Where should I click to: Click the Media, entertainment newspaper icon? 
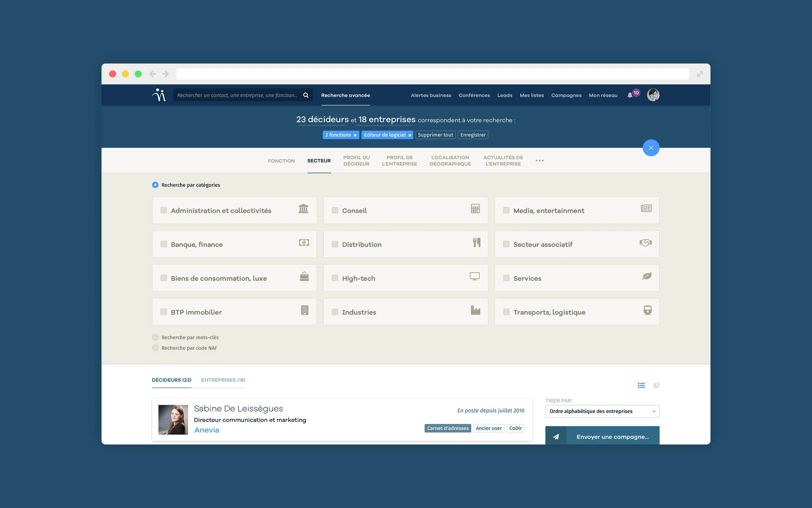(646, 208)
